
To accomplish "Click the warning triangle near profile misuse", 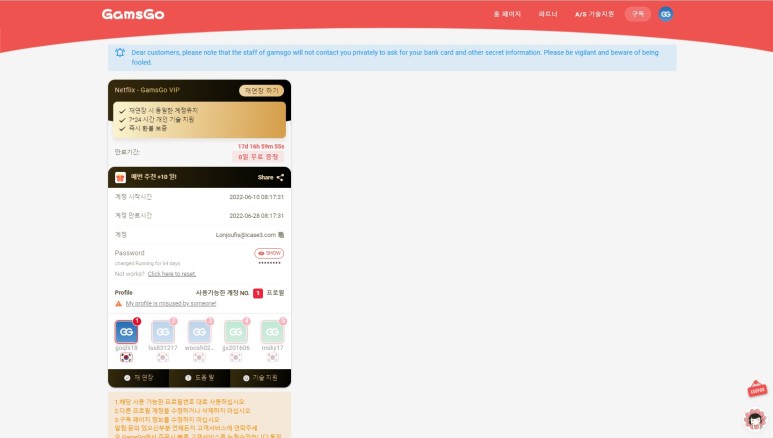I will click(x=118, y=304).
